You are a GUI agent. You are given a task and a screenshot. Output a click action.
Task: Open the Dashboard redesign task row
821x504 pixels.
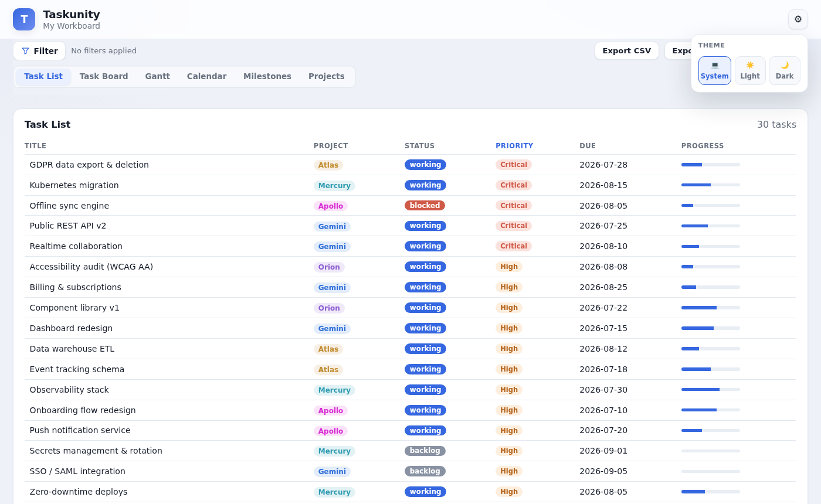[410, 328]
